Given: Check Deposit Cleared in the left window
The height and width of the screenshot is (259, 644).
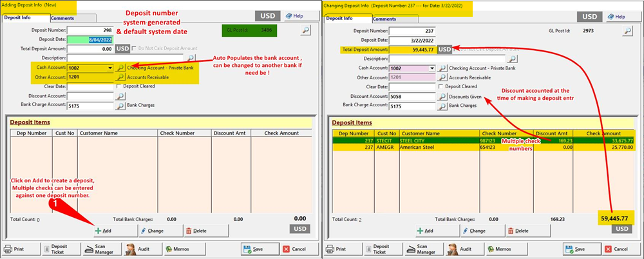Looking at the screenshot, I should (x=119, y=86).
